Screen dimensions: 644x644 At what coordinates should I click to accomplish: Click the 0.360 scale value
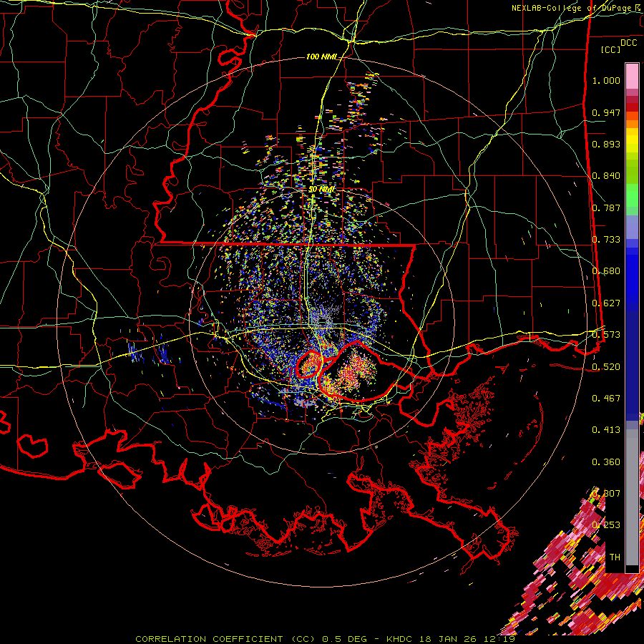[x=606, y=462]
